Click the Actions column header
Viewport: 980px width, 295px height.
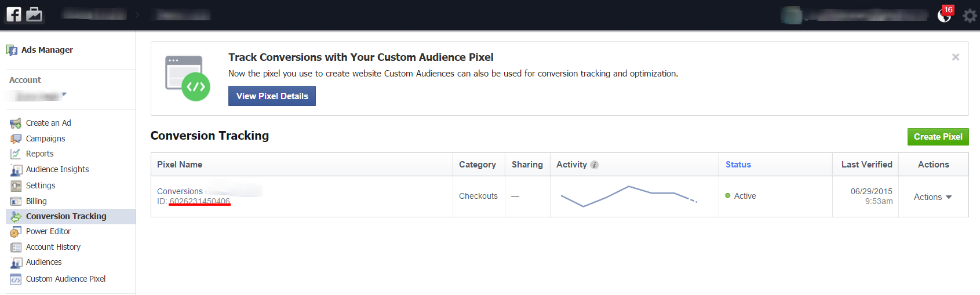tap(934, 165)
